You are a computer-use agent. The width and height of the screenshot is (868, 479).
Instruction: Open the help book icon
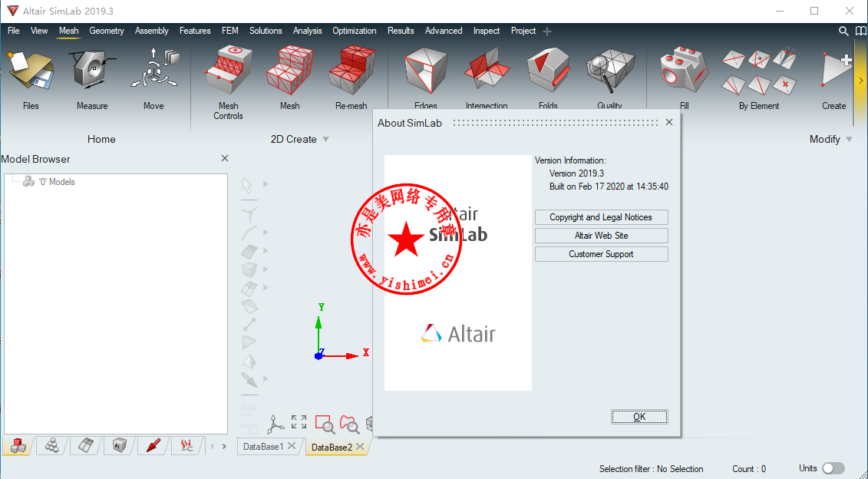(x=861, y=31)
